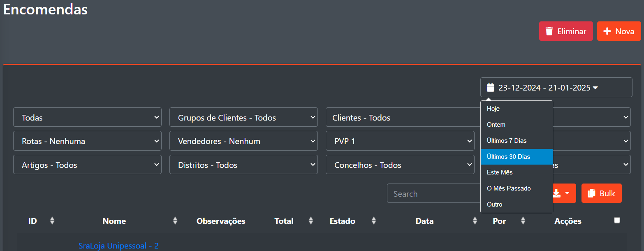This screenshot has height=251, width=644.
Task: Open the SraLoja Unipessoal - 2 link
Action: [x=118, y=246]
